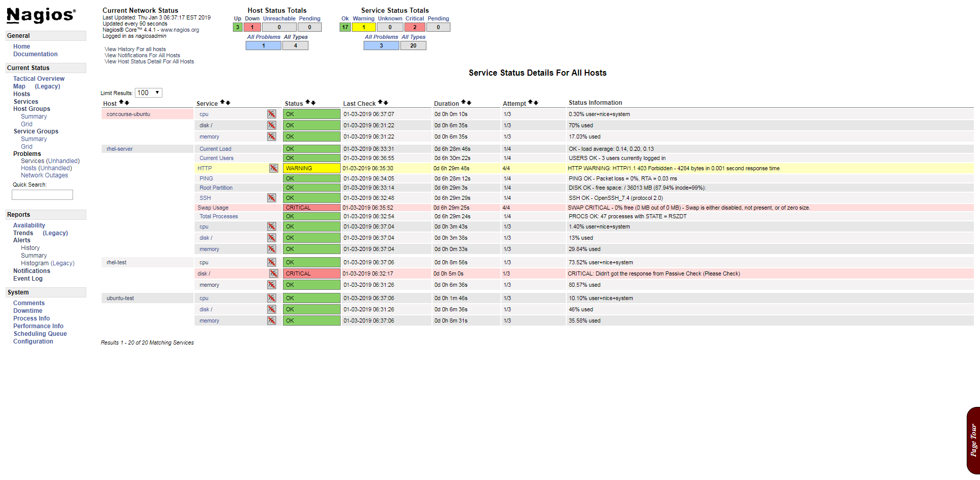
Task: Sort descending using Attempt column down arrow
Action: click(536, 103)
